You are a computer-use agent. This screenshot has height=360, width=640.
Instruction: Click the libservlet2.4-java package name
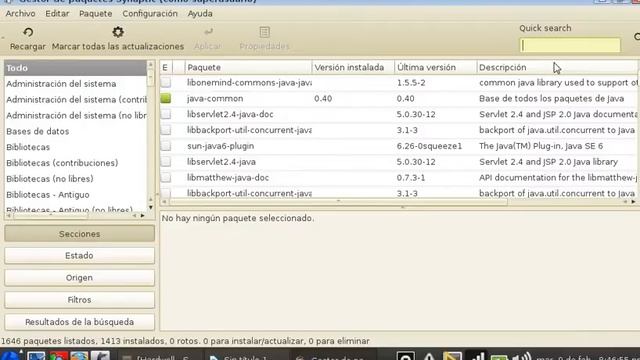[221, 162]
